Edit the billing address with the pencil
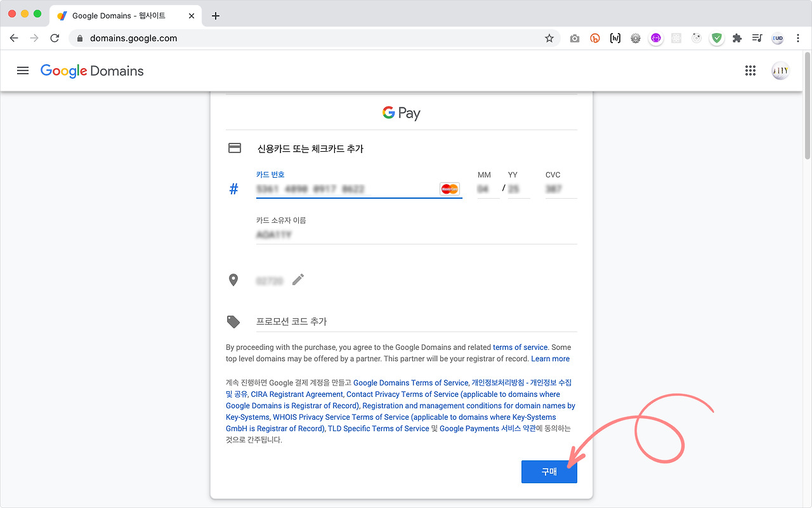This screenshot has width=812, height=508. tap(298, 279)
